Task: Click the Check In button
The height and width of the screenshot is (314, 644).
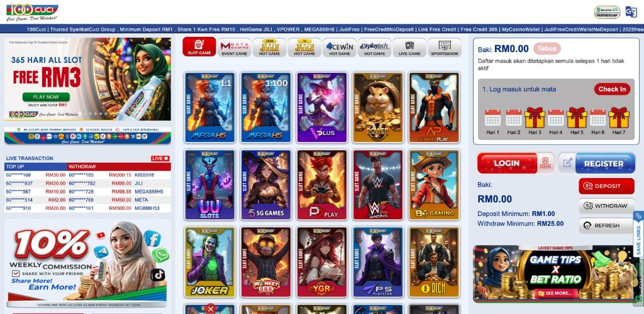Action: click(612, 89)
